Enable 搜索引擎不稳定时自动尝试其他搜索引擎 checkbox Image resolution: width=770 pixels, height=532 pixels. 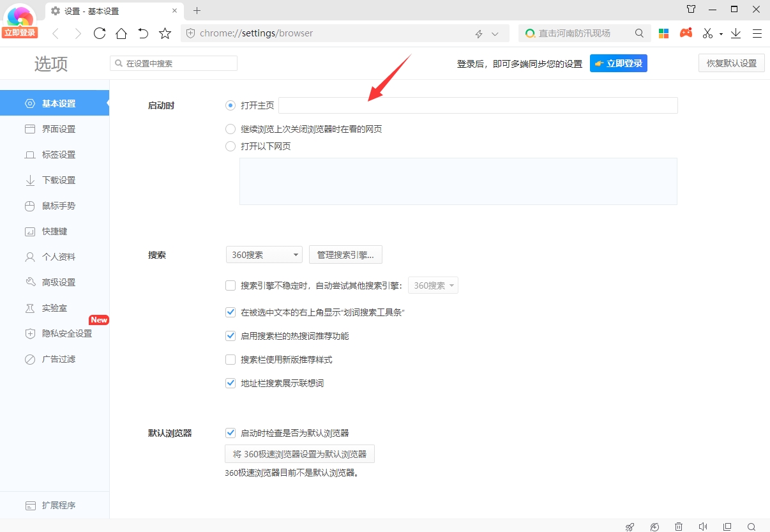(230, 285)
